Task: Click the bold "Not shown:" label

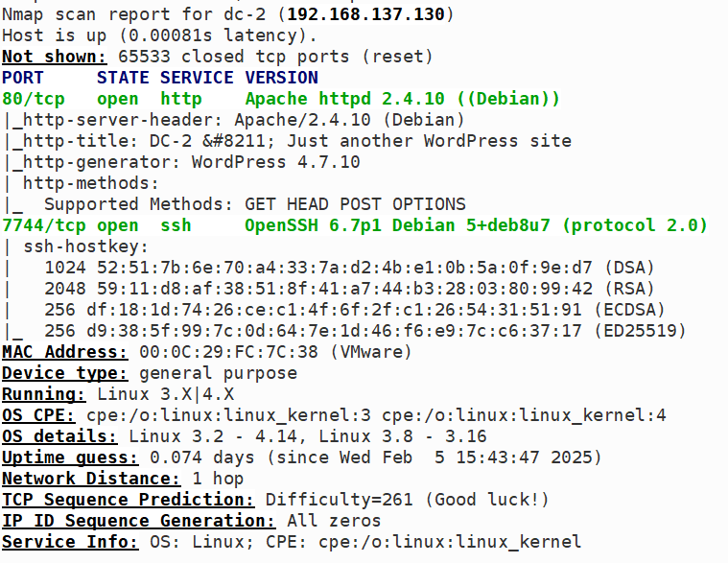Action: [54, 58]
